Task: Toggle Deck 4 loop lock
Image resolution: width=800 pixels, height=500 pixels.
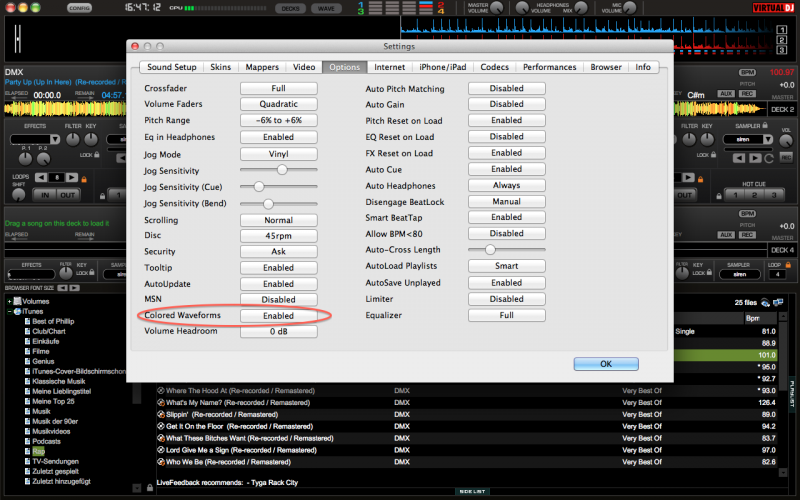Action: (788, 265)
